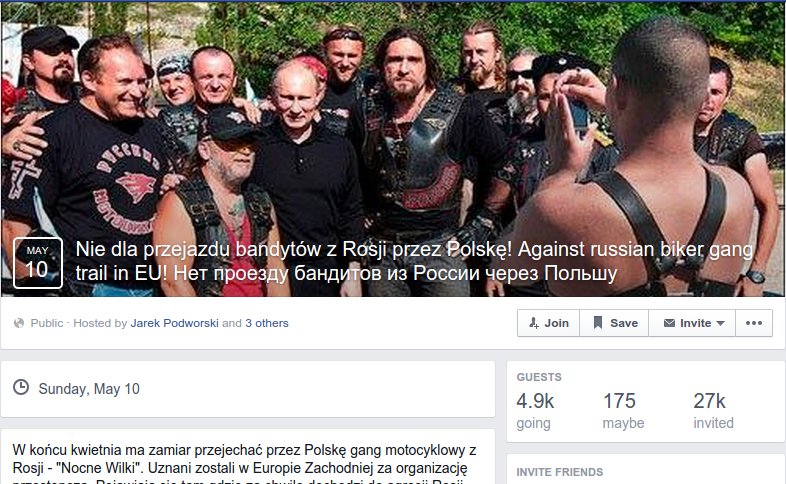This screenshot has width=786, height=484.
Task: Click the INVITE FRIENDS section heading
Action: (x=559, y=472)
